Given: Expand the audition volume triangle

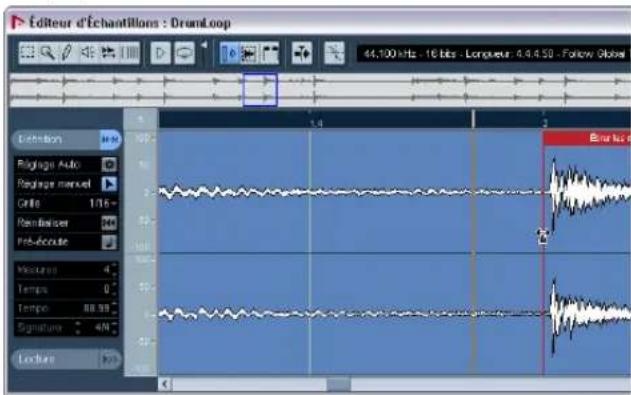Looking at the screenshot, I should click(x=204, y=45).
